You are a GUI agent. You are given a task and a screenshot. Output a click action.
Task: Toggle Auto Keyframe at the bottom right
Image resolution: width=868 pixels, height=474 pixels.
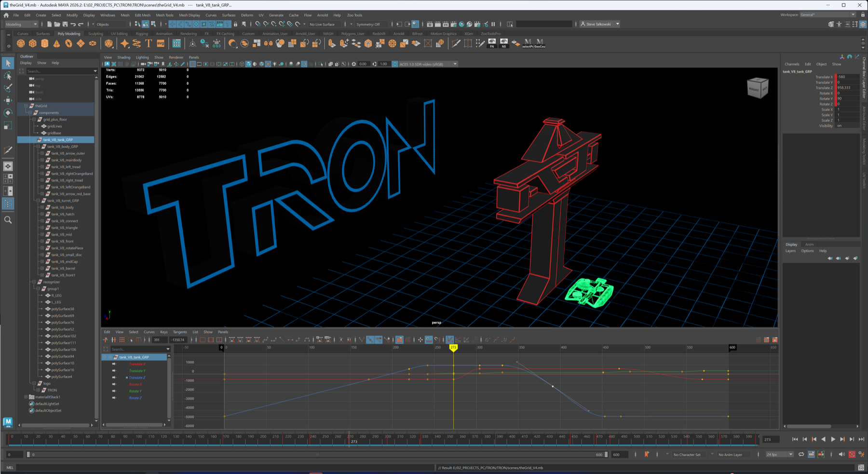pos(852,454)
